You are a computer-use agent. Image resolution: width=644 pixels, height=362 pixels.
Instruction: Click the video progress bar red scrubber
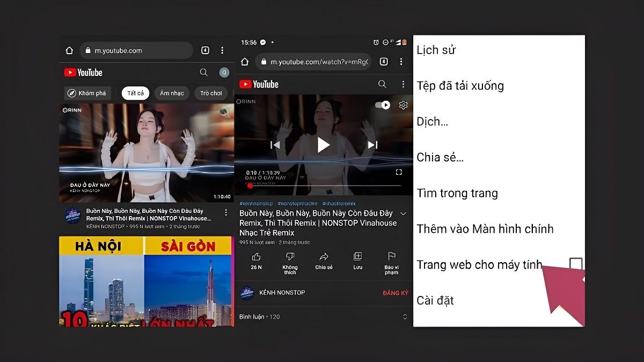pyautogui.click(x=250, y=186)
